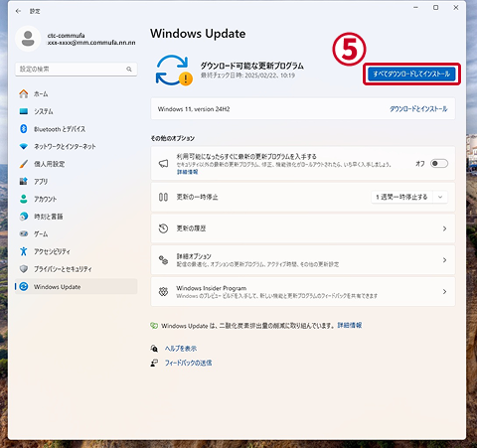The width and height of the screenshot is (477, 448).
Task: Click the search magnifier icon
Action: click(129, 69)
